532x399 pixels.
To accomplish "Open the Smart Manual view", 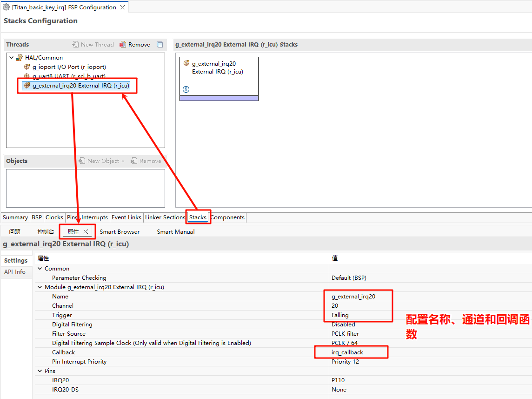I will (x=175, y=231).
